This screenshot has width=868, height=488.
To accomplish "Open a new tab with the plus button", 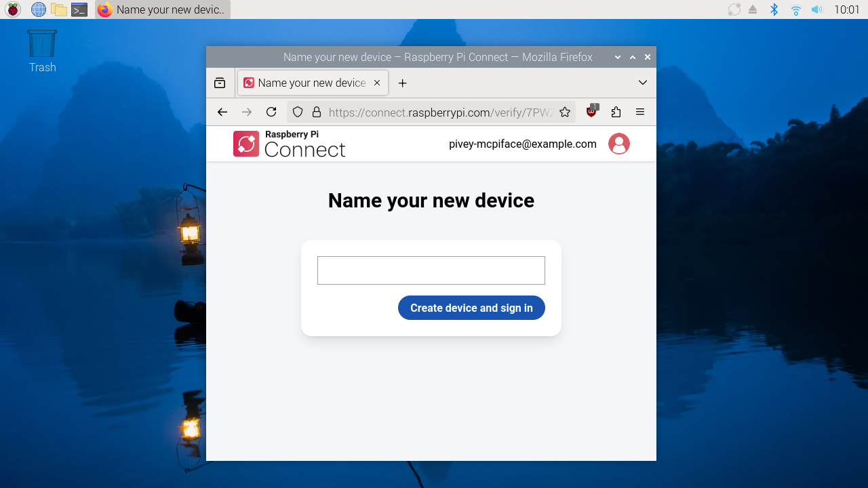I will pyautogui.click(x=402, y=83).
